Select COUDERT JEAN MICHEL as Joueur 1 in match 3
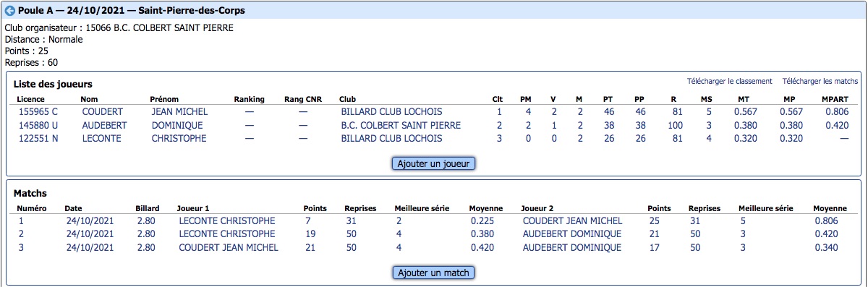 click(229, 247)
